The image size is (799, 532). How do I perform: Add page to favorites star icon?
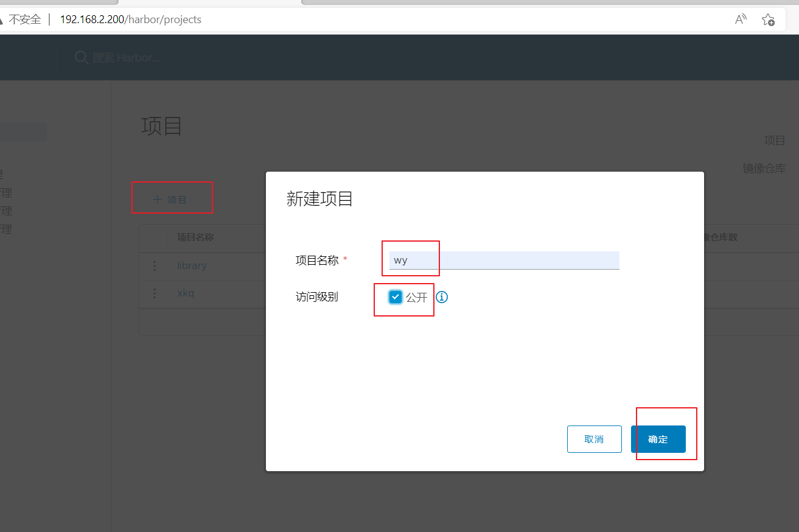pos(769,19)
